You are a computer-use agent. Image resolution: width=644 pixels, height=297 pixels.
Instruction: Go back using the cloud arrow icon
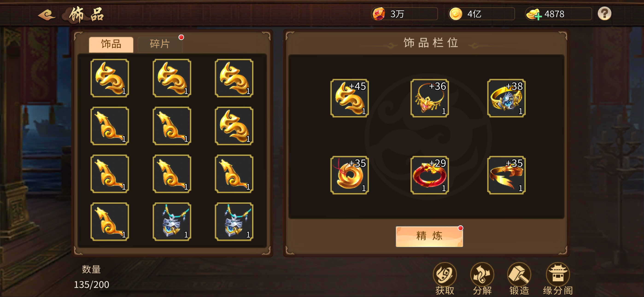[47, 15]
